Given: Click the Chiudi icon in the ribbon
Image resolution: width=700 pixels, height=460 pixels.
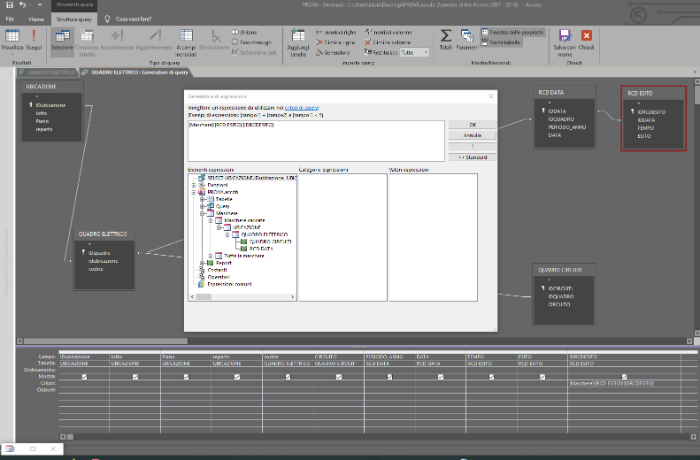Looking at the screenshot, I should point(586,40).
